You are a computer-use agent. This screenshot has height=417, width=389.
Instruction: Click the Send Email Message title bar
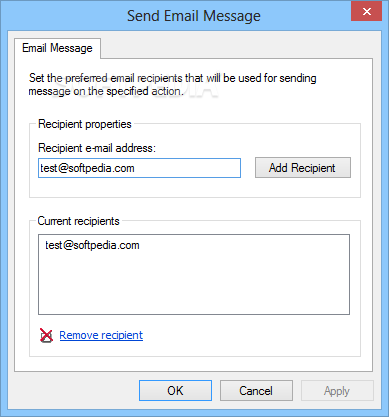click(x=194, y=16)
